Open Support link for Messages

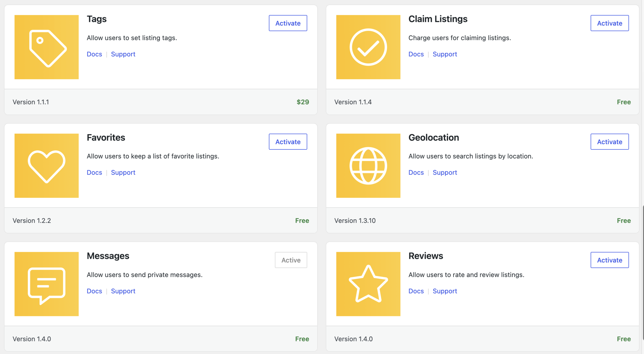[123, 291]
